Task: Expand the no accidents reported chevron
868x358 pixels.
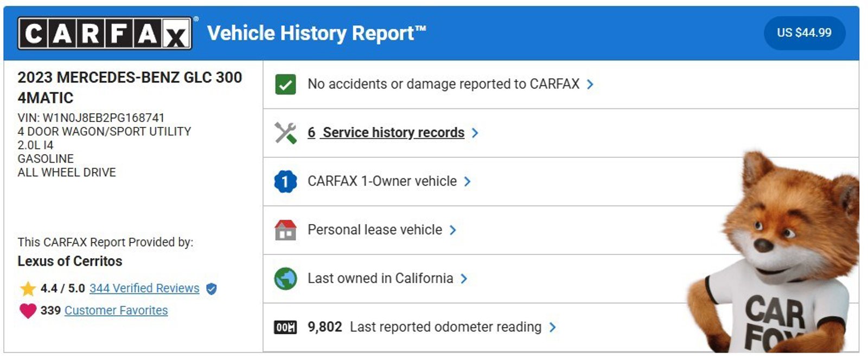Action: coord(590,85)
